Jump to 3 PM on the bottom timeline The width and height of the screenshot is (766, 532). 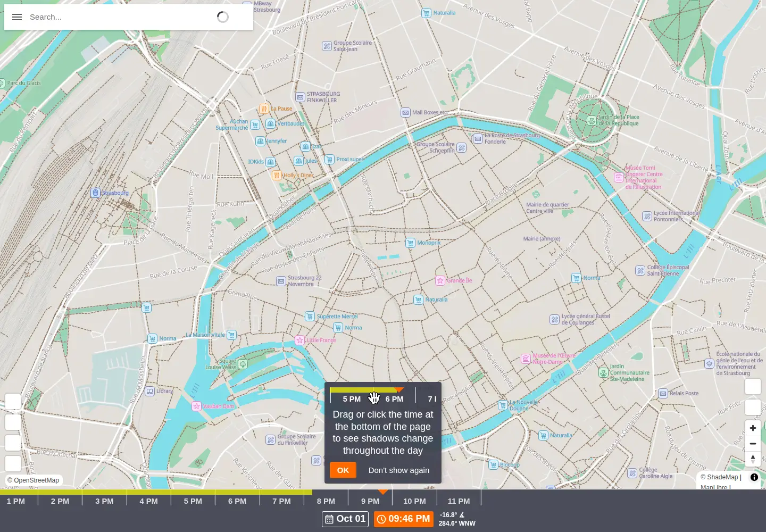[104, 501]
